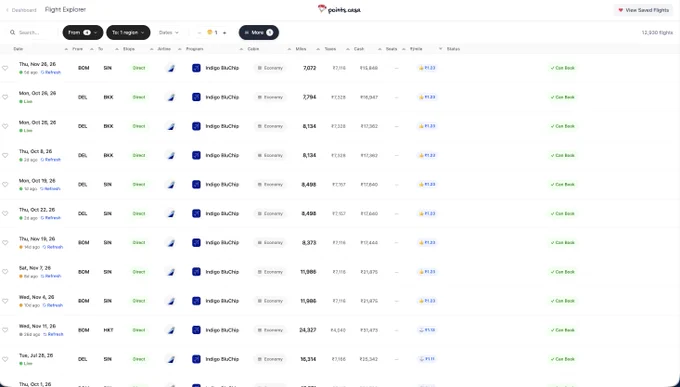Click Can Book on the Thu, Nov 26 row

point(562,68)
